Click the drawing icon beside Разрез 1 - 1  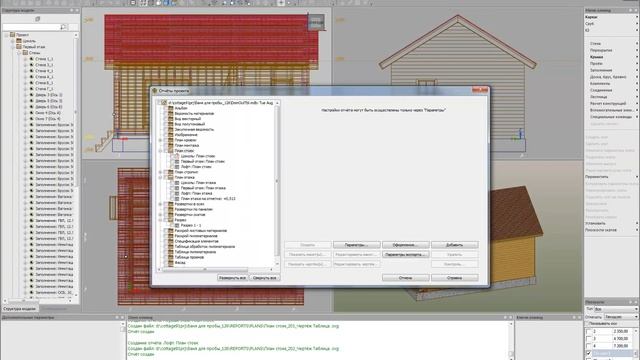click(x=177, y=225)
